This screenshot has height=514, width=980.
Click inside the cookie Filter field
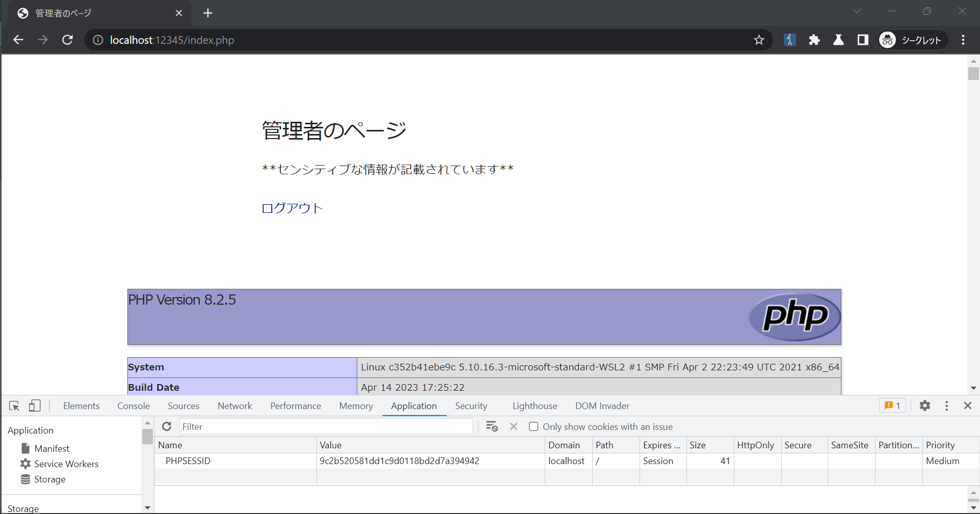click(x=326, y=426)
